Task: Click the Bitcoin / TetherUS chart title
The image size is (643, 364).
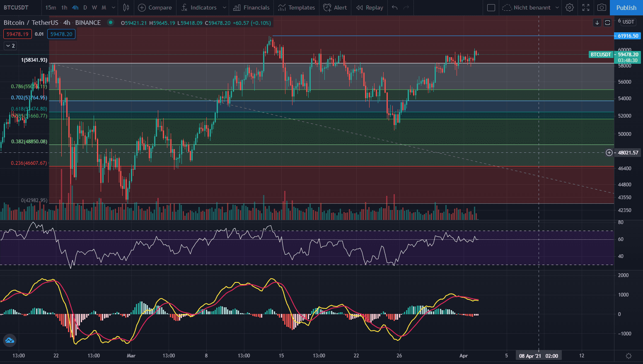Action: coord(31,22)
